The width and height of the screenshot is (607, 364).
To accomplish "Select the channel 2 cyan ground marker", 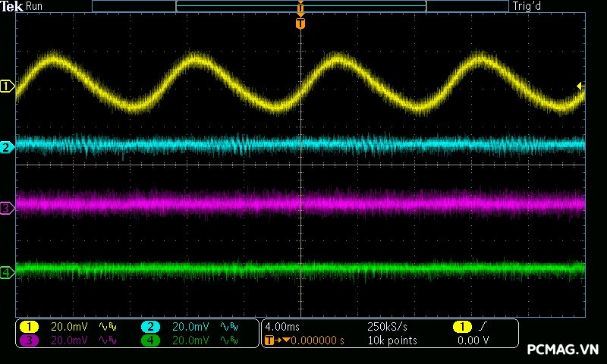I will pyautogui.click(x=7, y=147).
